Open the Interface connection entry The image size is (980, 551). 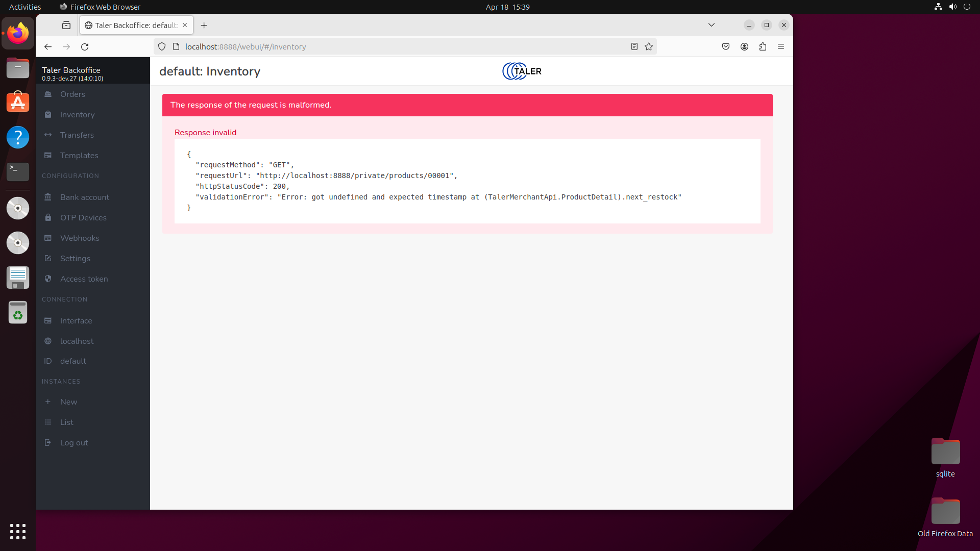click(x=76, y=321)
